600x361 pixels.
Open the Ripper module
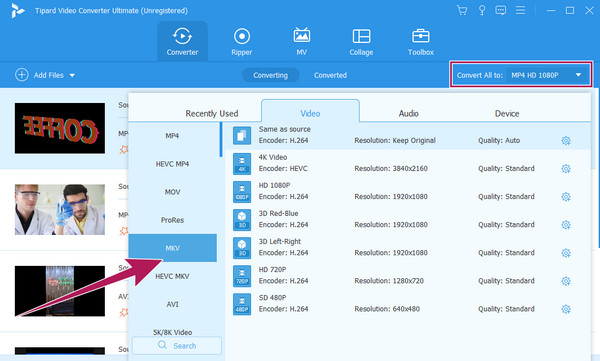coord(242,41)
